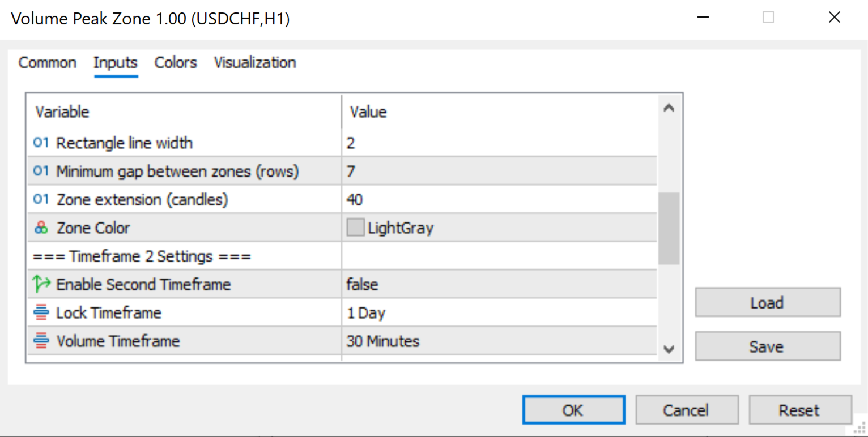Click the enum icon beside Volume Timeframe
868x437 pixels.
(41, 341)
